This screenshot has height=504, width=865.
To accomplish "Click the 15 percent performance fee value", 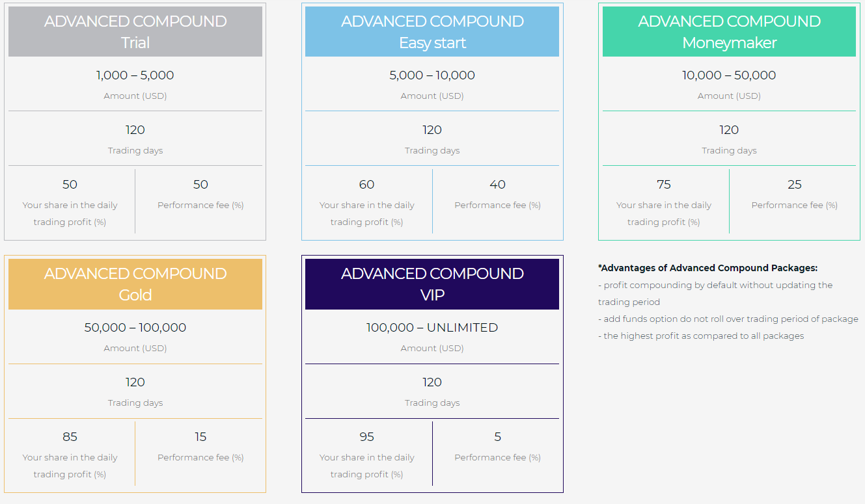I will pos(200,437).
